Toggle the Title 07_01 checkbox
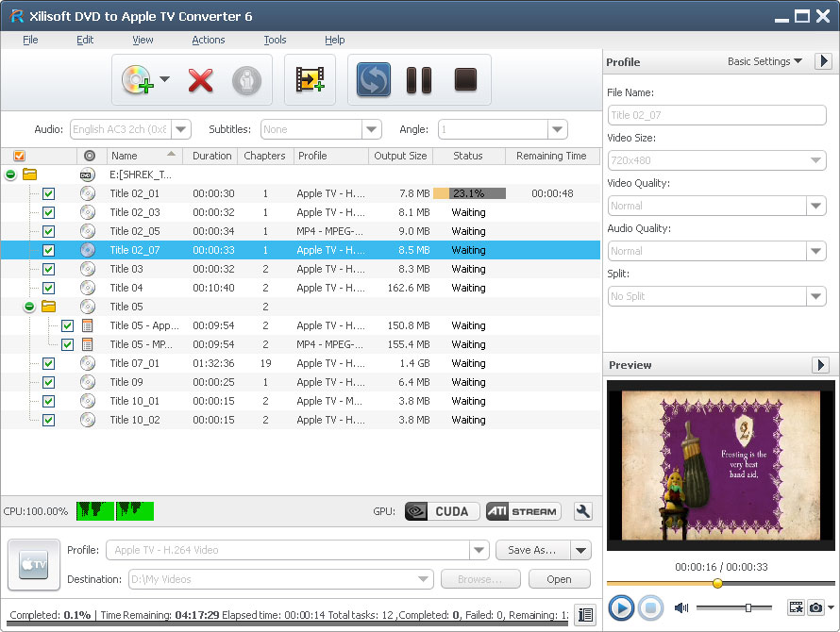The height and width of the screenshot is (632, 840). point(48,363)
